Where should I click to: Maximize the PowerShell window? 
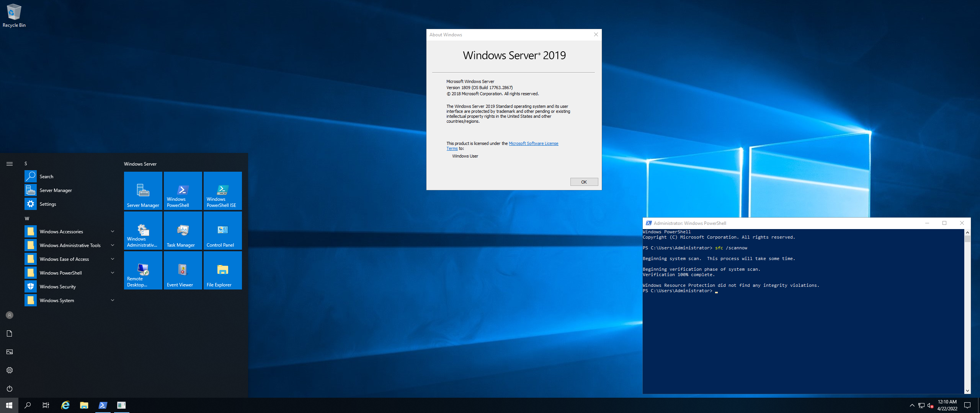(x=944, y=223)
